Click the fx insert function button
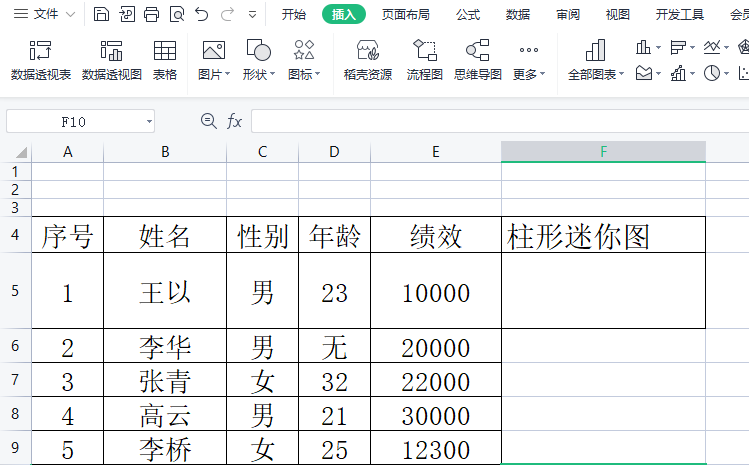 pos(234,121)
